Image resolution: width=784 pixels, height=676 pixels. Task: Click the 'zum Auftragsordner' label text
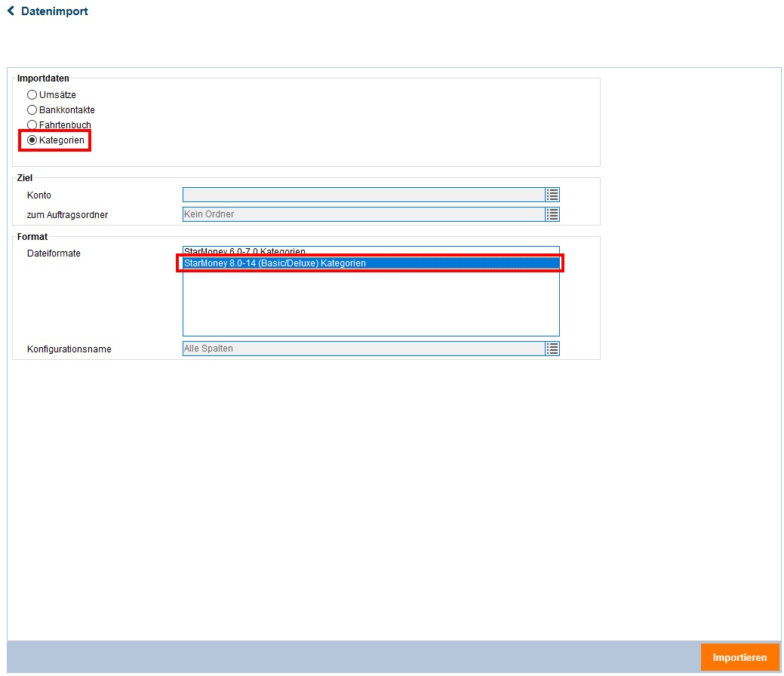click(x=67, y=215)
